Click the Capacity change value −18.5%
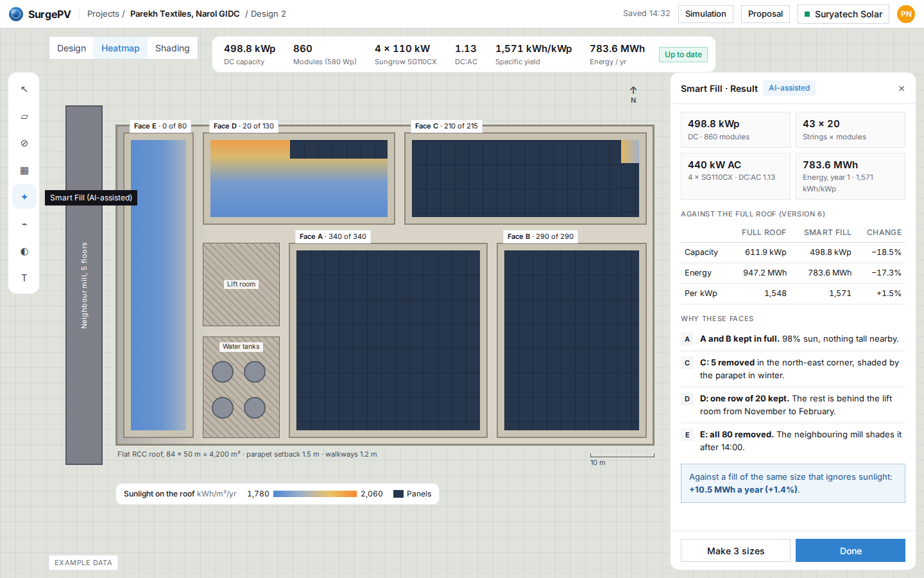This screenshot has height=578, width=924. click(886, 252)
